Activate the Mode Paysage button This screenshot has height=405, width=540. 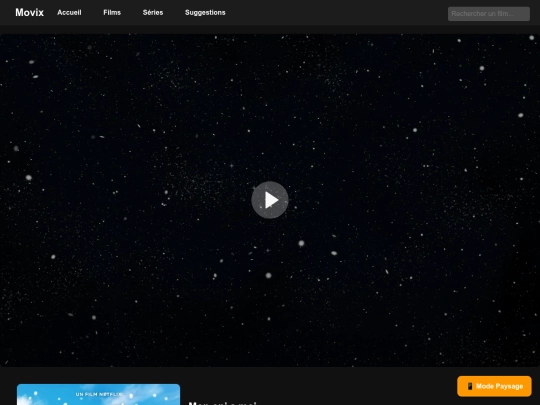point(494,386)
